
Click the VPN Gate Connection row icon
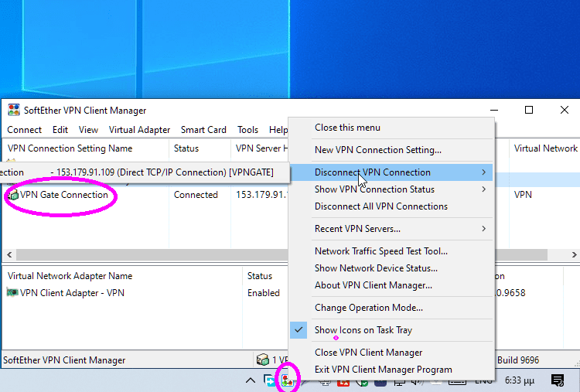click(13, 195)
